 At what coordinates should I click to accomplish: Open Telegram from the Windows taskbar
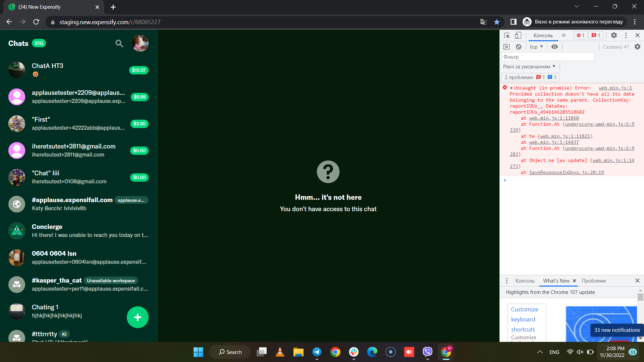pyautogui.click(x=317, y=352)
